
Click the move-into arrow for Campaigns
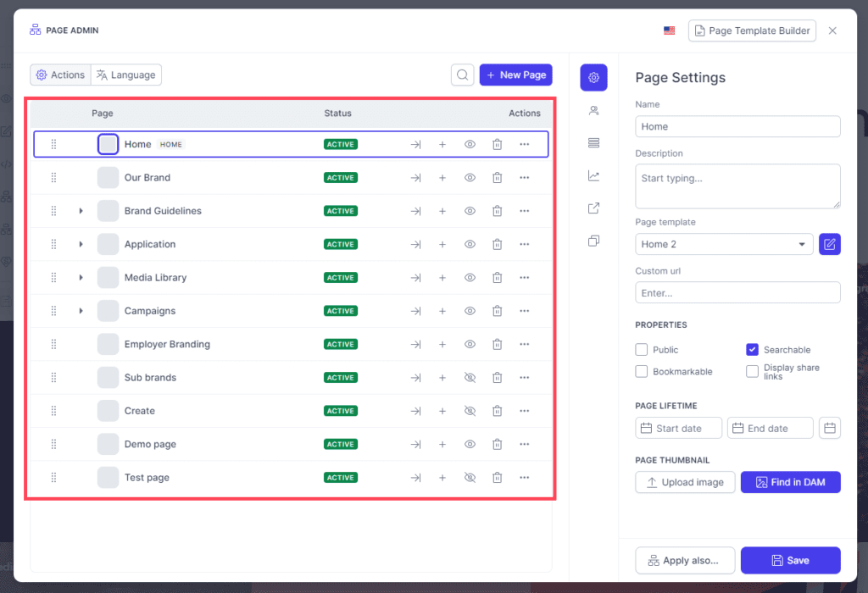pyautogui.click(x=415, y=311)
